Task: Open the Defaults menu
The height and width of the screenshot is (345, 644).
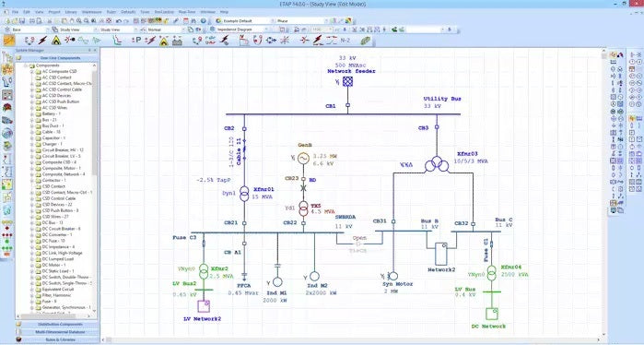Action: pos(128,12)
